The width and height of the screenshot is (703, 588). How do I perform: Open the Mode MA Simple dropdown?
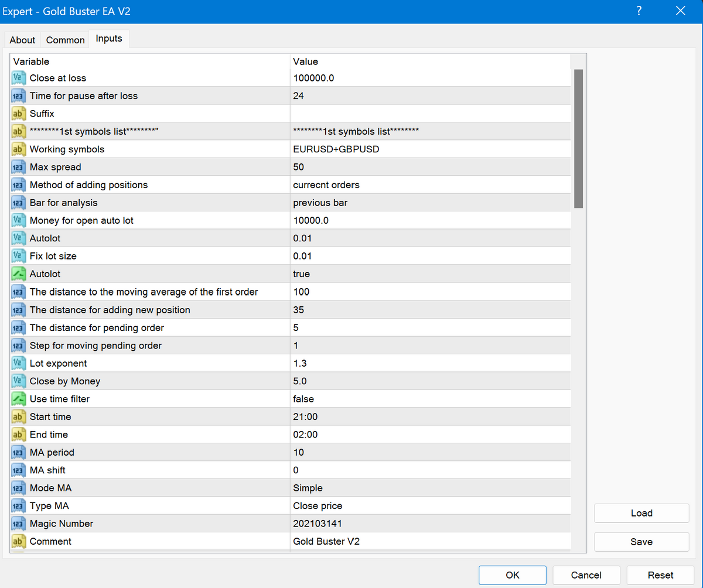[430, 488]
